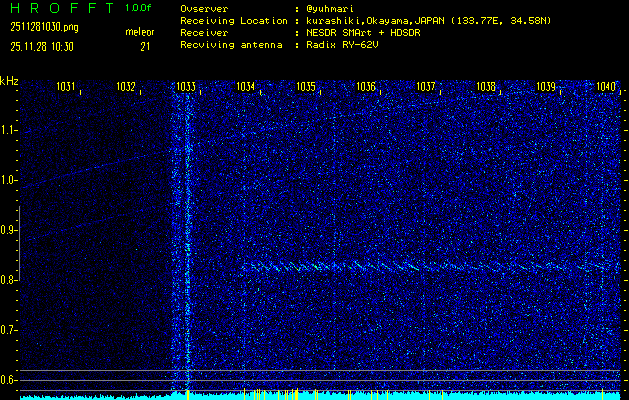Click the 1037 time axis label
This screenshot has height=400, width=629.
(x=426, y=86)
